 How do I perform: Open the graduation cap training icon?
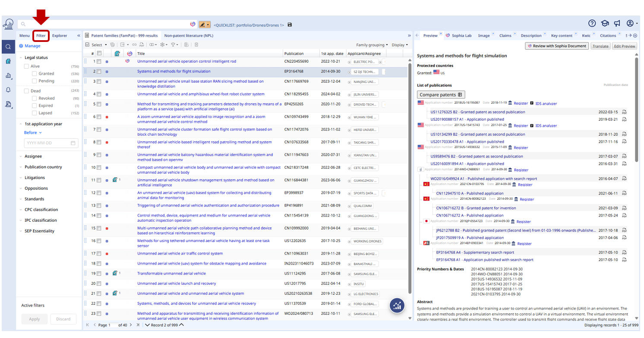(x=605, y=23)
